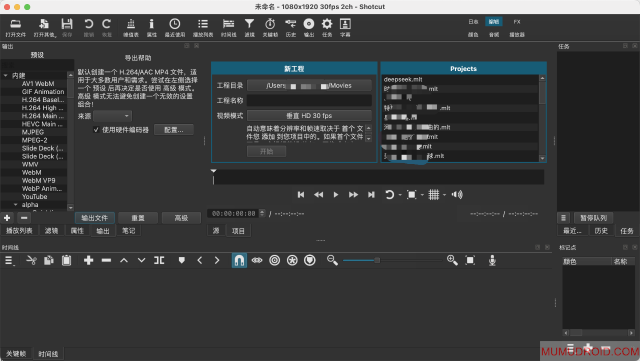Toggle the ripple concentric-circles button
Screen dimensions: 640x361
click(275, 260)
